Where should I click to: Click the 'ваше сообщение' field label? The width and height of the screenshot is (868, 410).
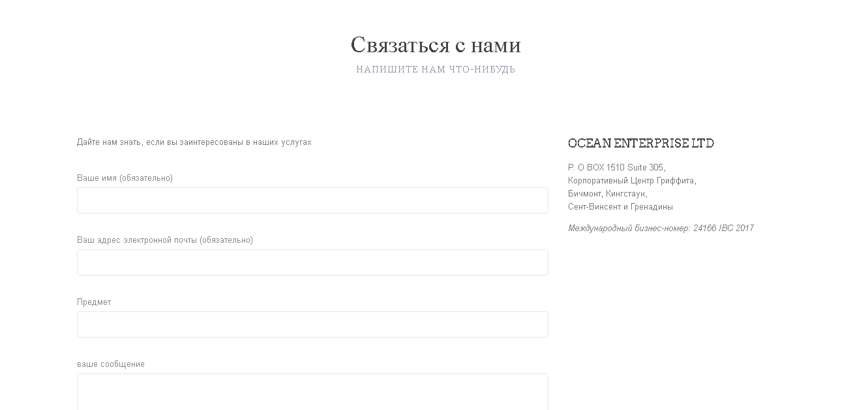(110, 364)
